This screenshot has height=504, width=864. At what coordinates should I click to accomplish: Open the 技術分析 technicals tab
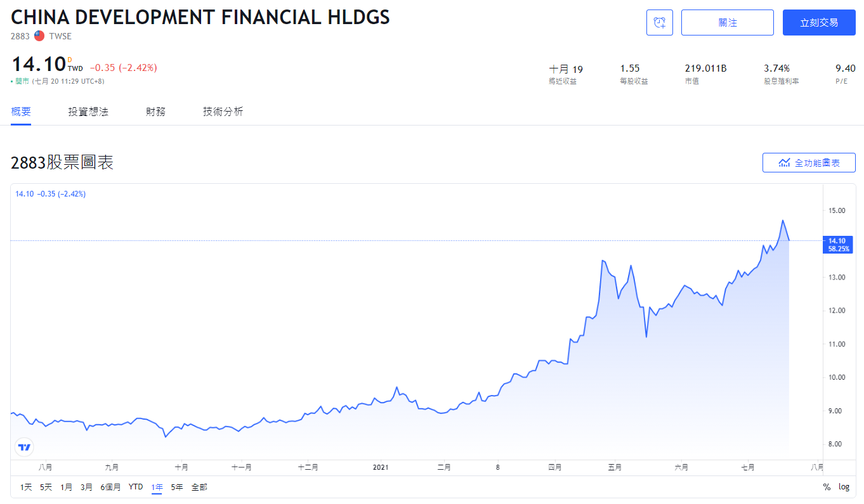223,112
